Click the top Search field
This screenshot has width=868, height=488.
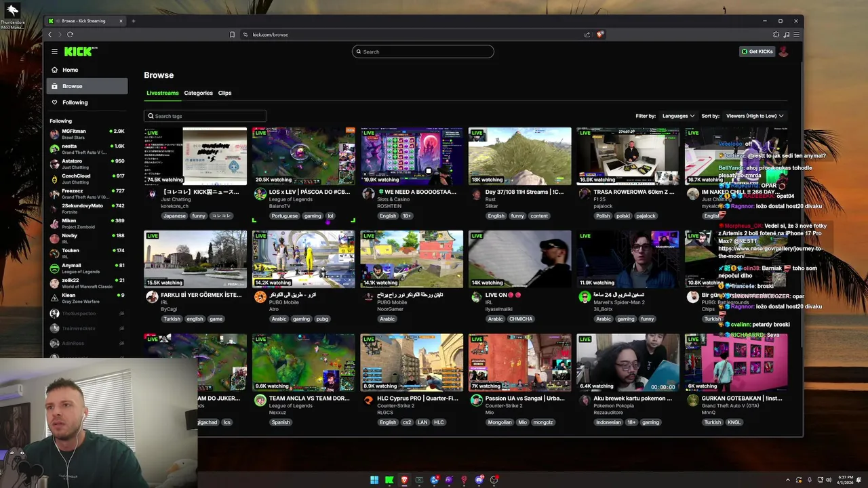coord(423,52)
